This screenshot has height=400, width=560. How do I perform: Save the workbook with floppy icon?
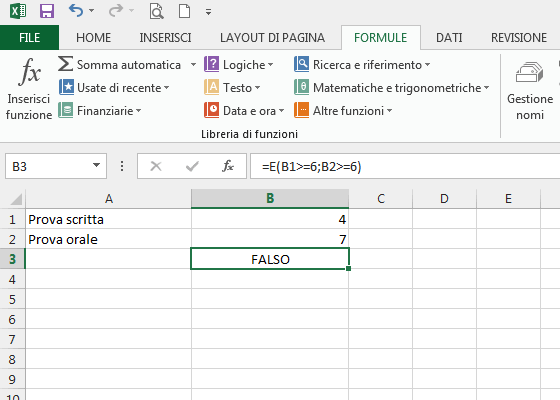[x=47, y=11]
